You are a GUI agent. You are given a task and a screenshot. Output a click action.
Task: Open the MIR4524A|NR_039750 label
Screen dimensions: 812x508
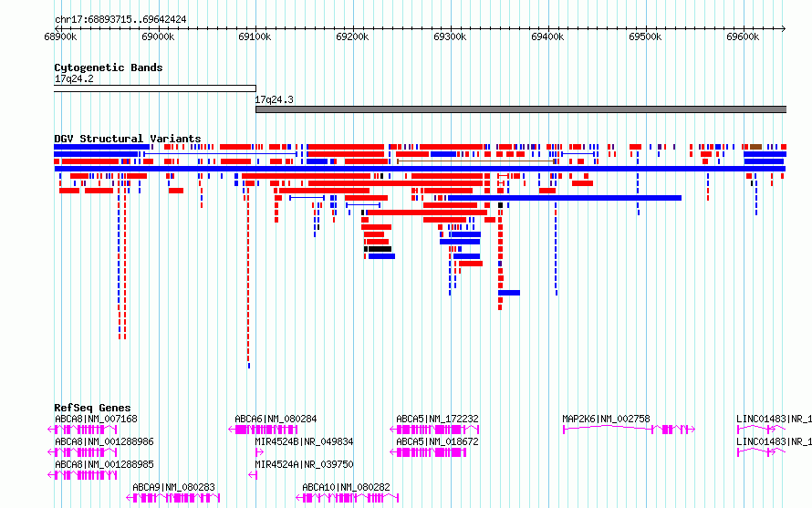(x=304, y=464)
